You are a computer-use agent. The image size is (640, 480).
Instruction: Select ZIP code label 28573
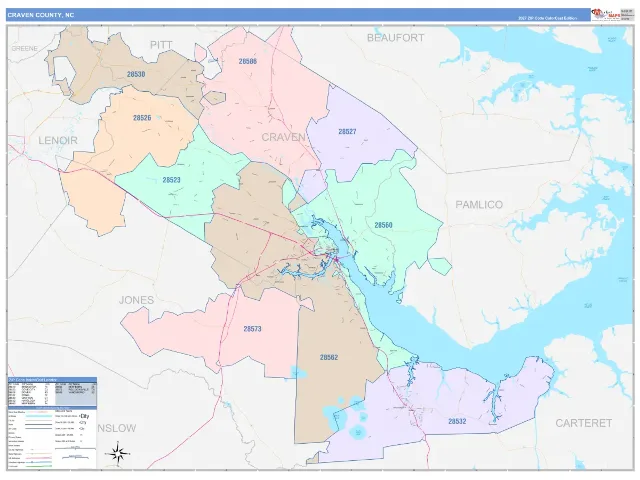252,329
